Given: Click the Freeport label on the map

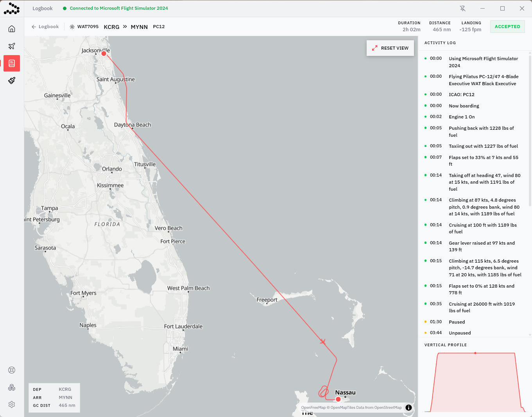Looking at the screenshot, I should (x=267, y=300).
